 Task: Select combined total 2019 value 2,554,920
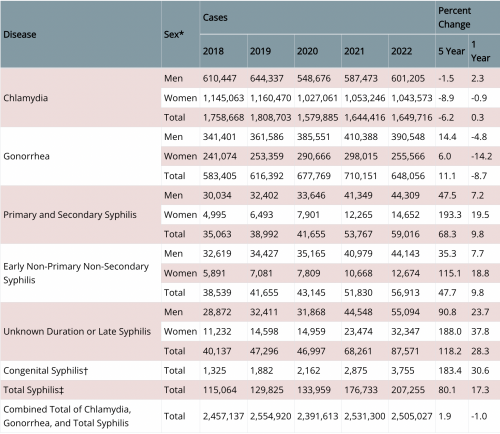point(270,416)
